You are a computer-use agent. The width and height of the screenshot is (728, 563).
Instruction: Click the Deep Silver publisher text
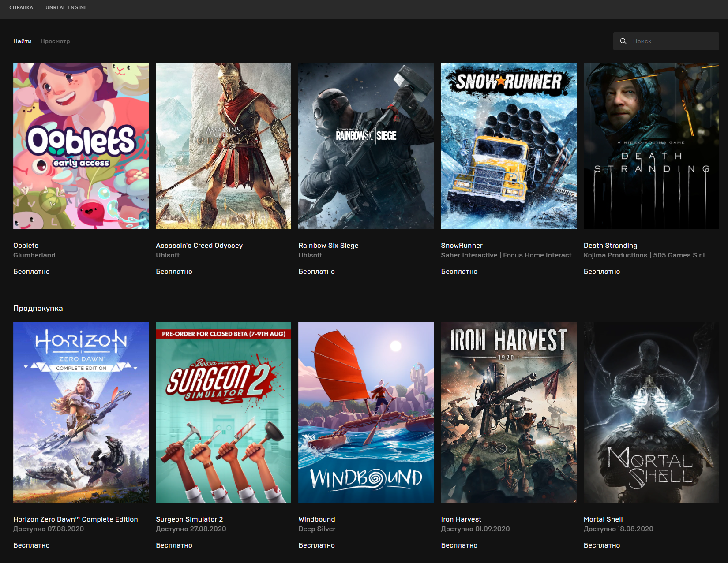click(x=317, y=529)
